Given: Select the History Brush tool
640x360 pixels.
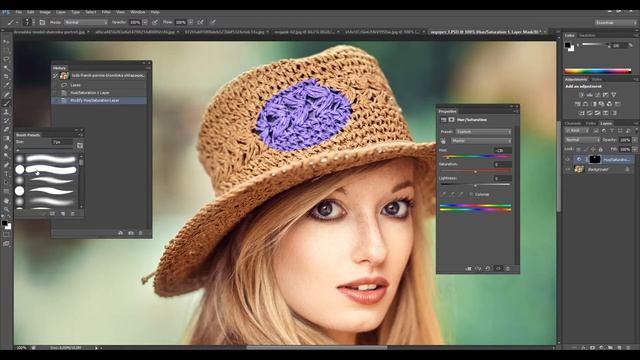Looking at the screenshot, I should point(6,120).
